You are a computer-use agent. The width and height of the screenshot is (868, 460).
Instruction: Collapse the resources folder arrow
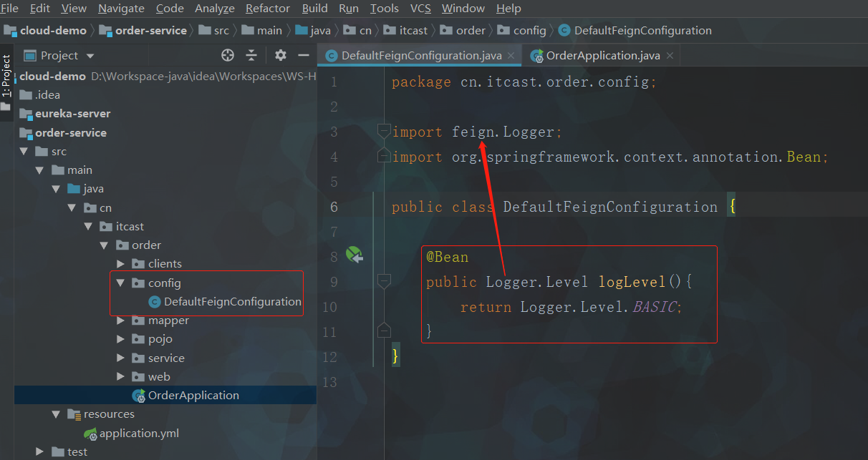(56, 413)
